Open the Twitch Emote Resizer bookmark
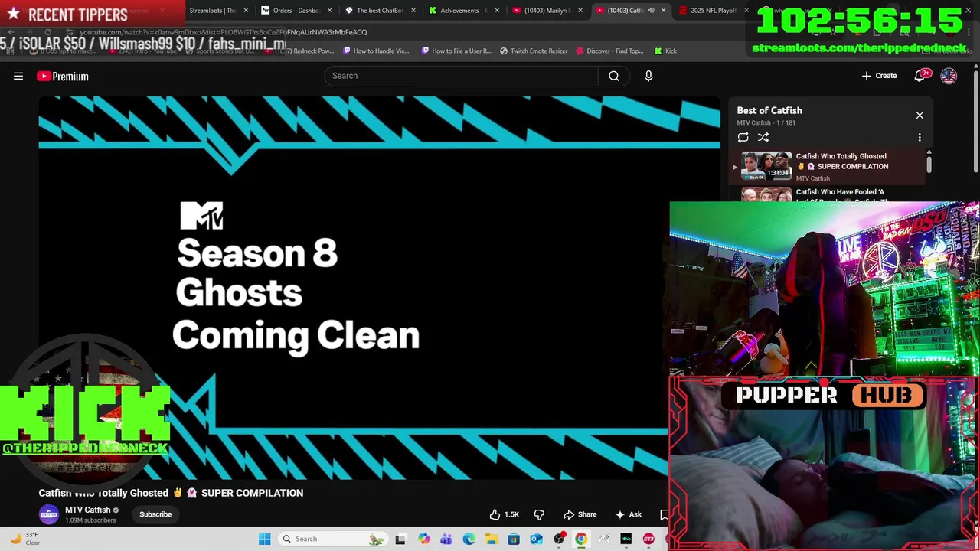The height and width of the screenshot is (551, 980). [534, 51]
